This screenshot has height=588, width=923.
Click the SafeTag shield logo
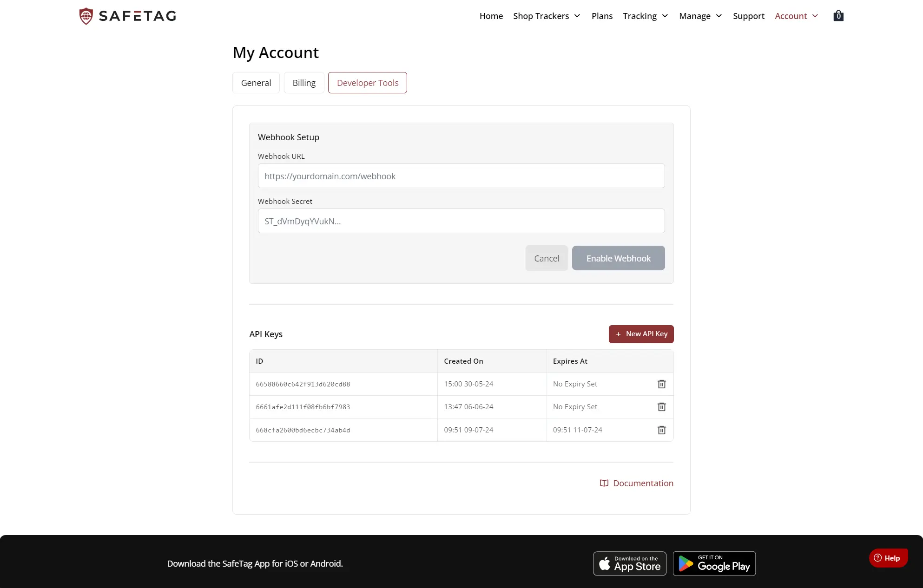tap(86, 16)
